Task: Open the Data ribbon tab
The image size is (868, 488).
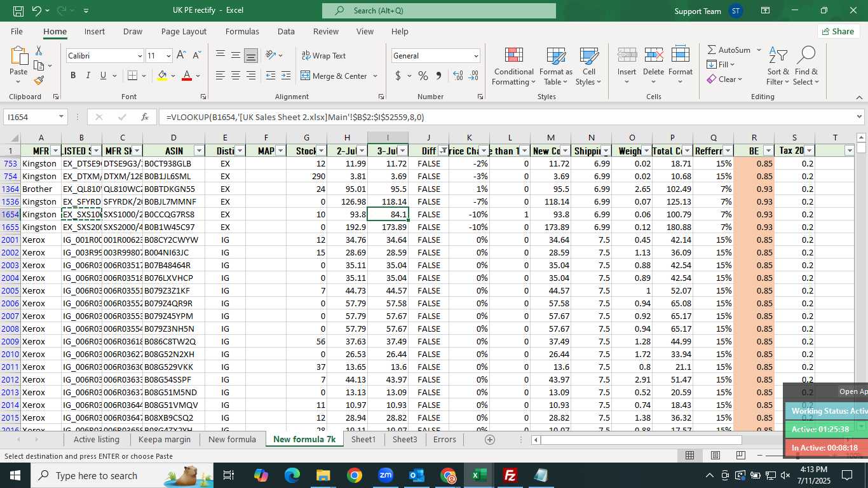Action: click(286, 31)
